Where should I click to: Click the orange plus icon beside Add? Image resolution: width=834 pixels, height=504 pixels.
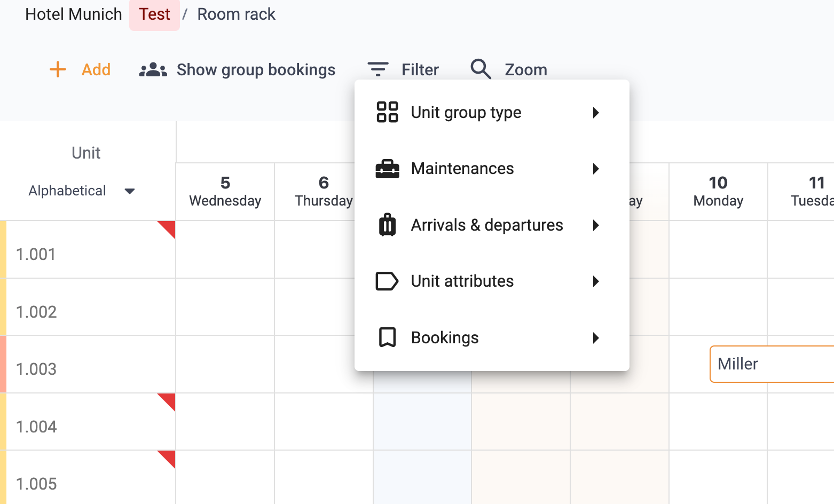[58, 69]
